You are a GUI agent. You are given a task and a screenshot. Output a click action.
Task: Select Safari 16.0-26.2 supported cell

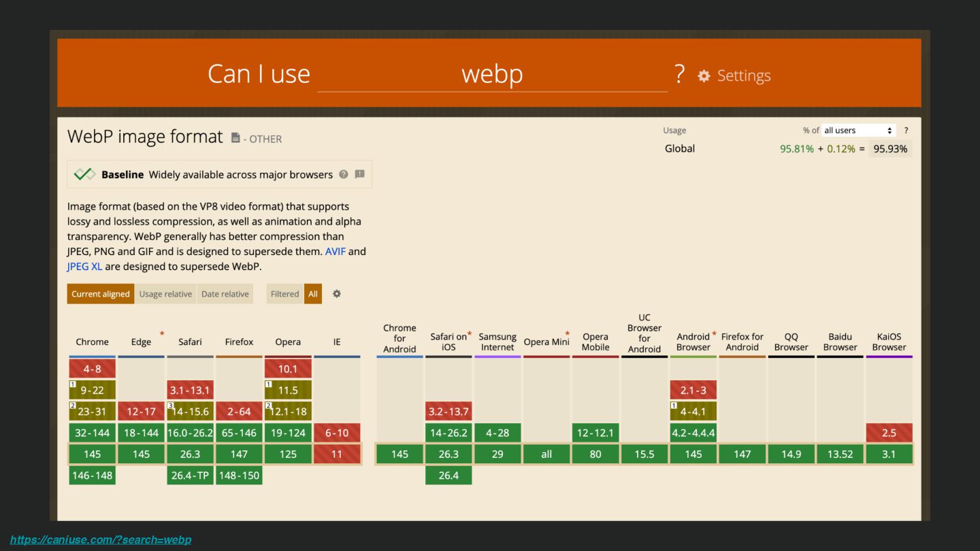[190, 433]
